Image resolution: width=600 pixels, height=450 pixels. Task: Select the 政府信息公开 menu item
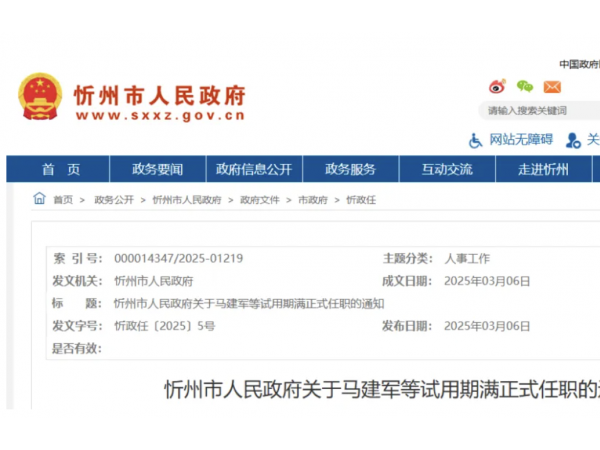[x=254, y=169]
